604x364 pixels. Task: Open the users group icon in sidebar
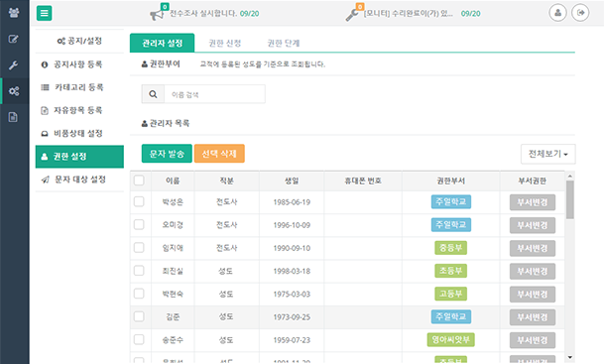(x=14, y=13)
